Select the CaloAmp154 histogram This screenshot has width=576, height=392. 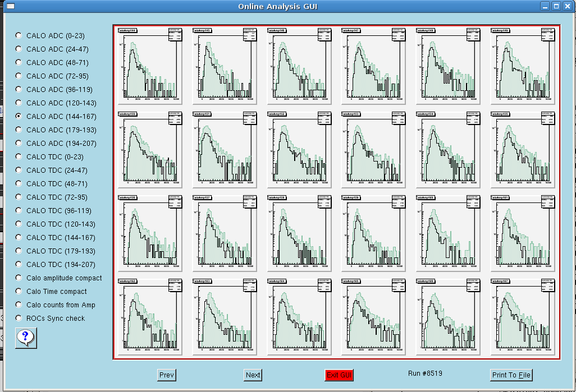pyautogui.click(x=448, y=150)
